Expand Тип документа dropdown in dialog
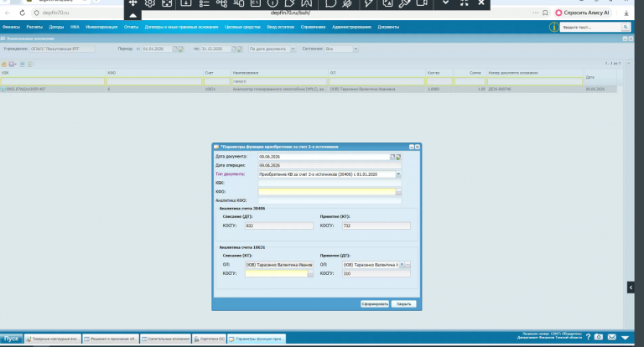This screenshot has height=347, width=644. (398, 174)
